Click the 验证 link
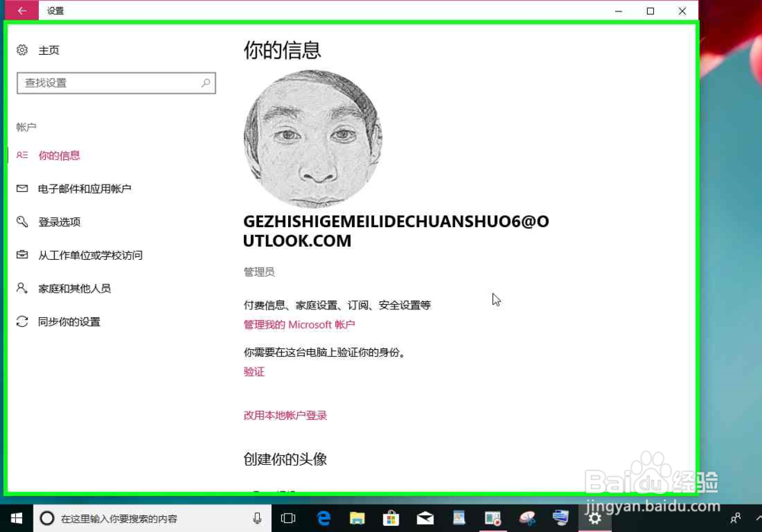Viewport: 762px width, 532px height. coord(255,372)
